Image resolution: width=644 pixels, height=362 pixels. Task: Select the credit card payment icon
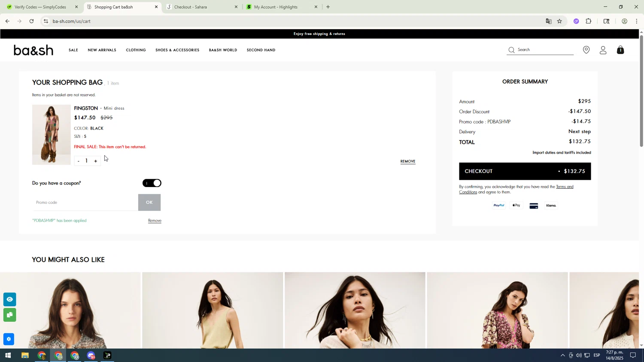pos(534,206)
